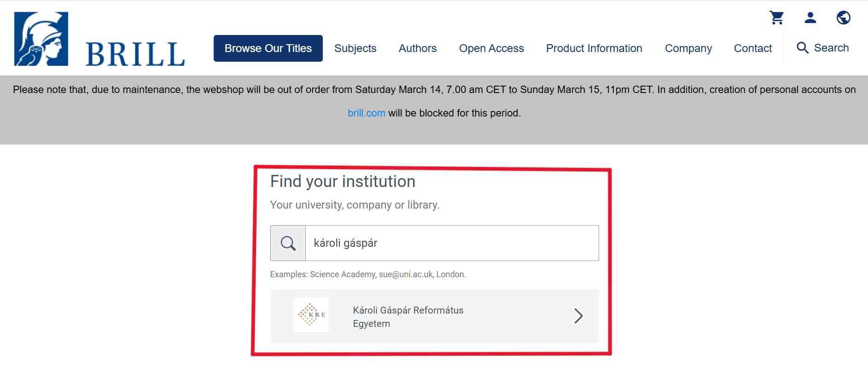868x378 pixels.
Task: Click the BRILL wordmark text logo
Action: [135, 54]
